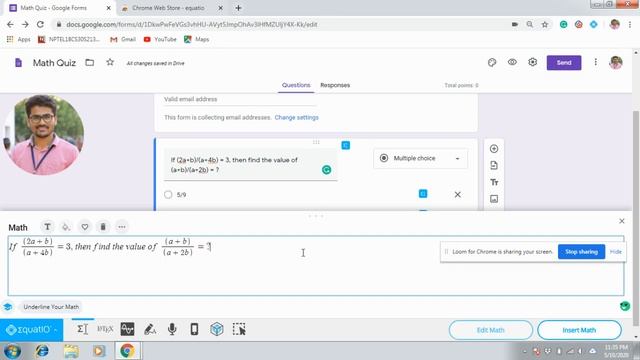Open a new browser tab
Screen dimensions: 640x360
click(x=238, y=8)
